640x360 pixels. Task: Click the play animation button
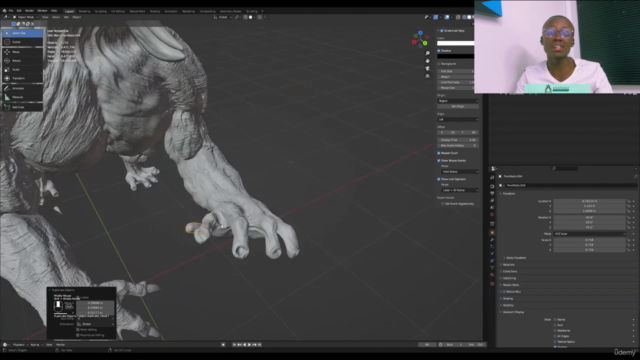coord(249,345)
